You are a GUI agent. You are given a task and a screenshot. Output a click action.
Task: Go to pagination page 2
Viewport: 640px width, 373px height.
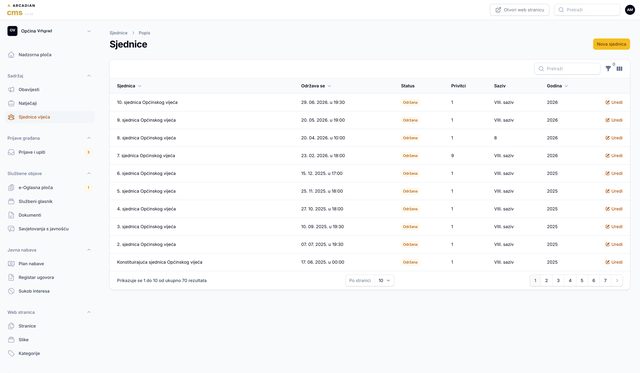(x=547, y=281)
